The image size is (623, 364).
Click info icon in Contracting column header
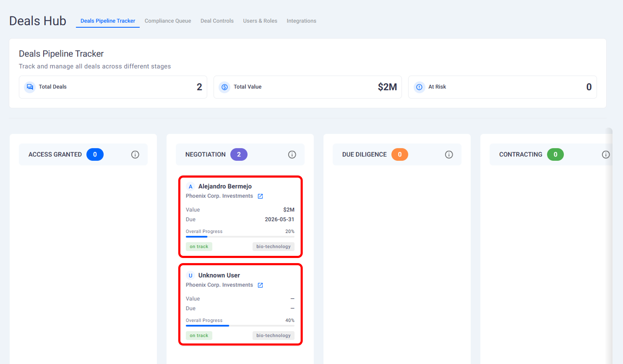[x=605, y=155]
